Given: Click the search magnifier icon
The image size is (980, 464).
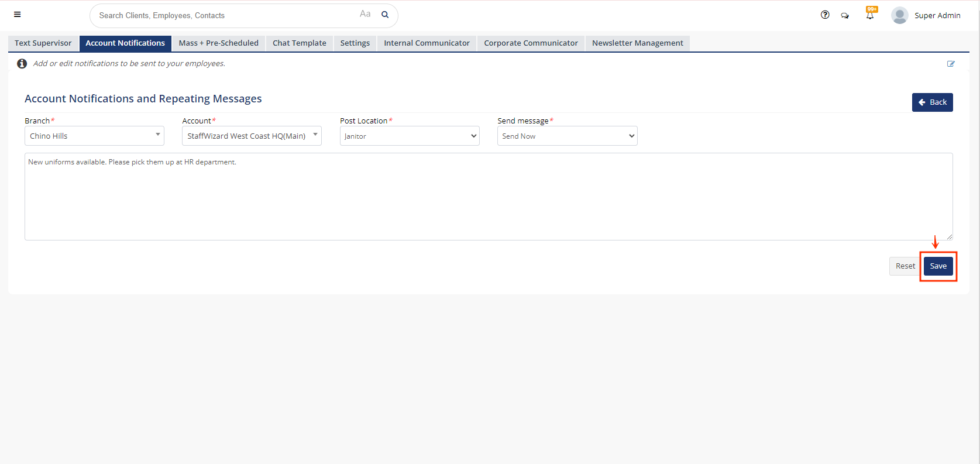Looking at the screenshot, I should 385,15.
